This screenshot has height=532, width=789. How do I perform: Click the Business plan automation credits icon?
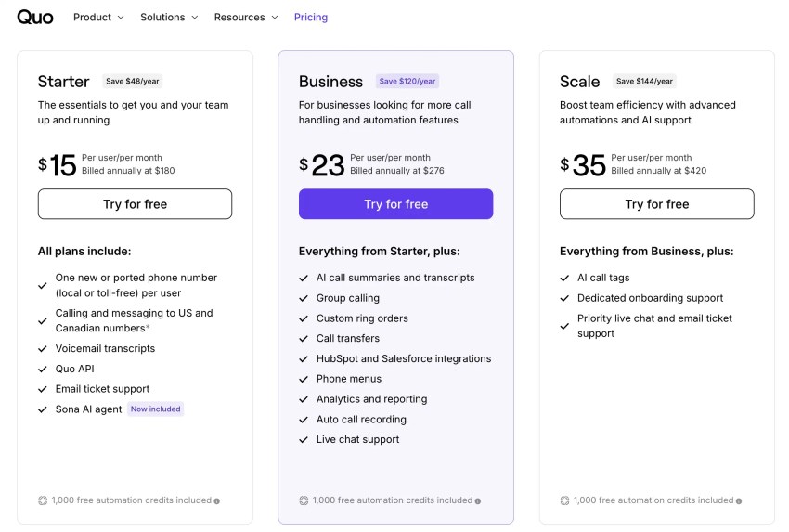[304, 500]
